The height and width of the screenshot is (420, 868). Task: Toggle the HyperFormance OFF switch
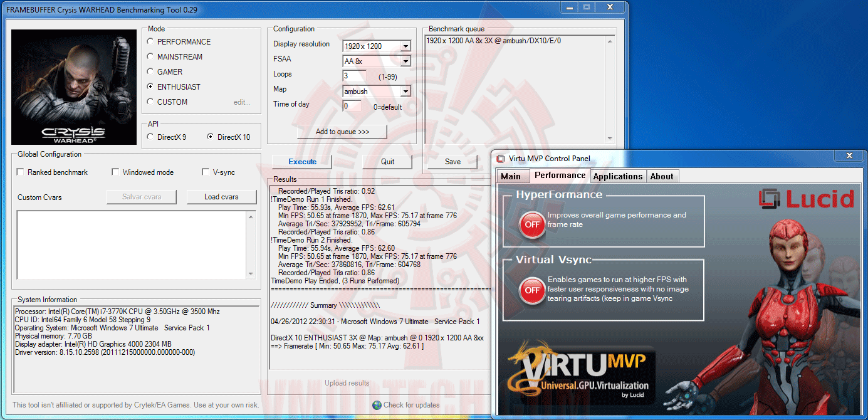[532, 224]
